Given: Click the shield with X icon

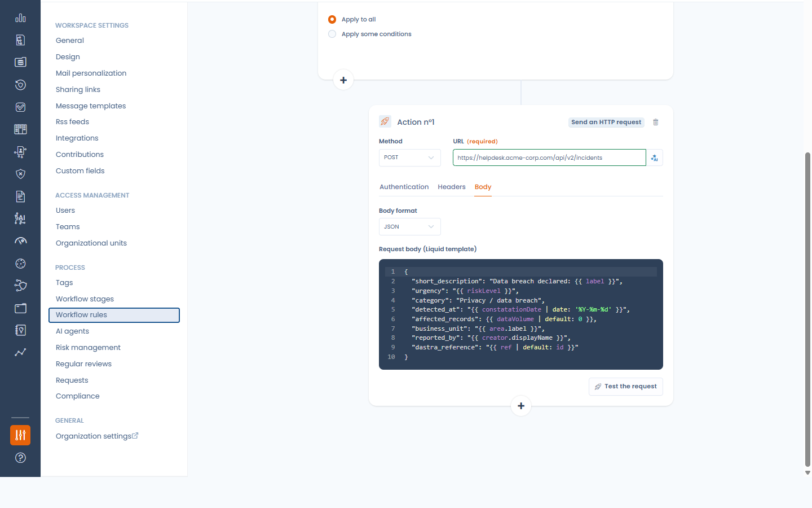Looking at the screenshot, I should [x=20, y=174].
